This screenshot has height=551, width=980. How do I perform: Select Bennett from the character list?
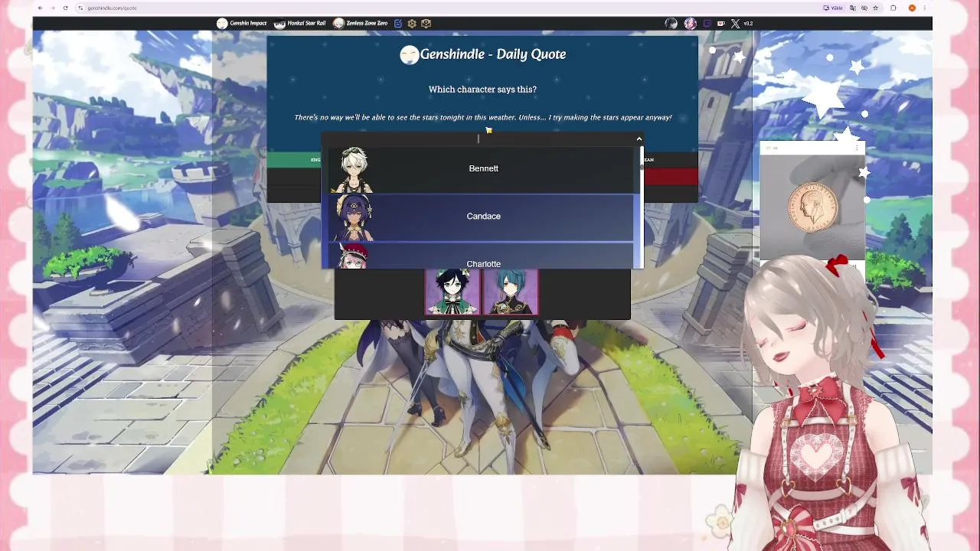tap(481, 169)
